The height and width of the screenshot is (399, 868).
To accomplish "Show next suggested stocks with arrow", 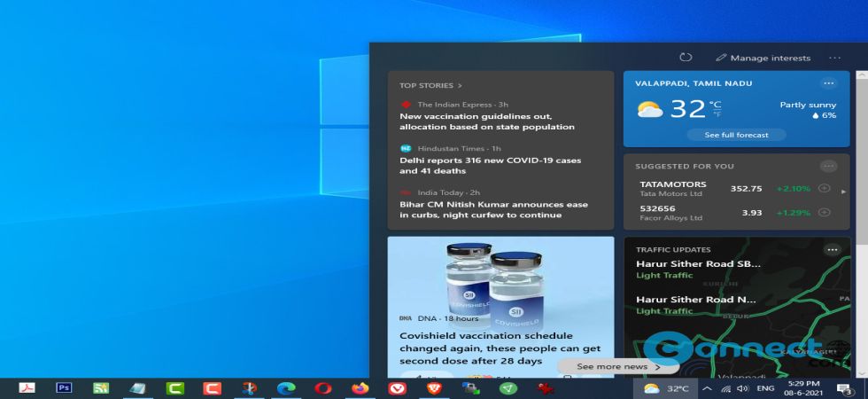I will [x=843, y=192].
